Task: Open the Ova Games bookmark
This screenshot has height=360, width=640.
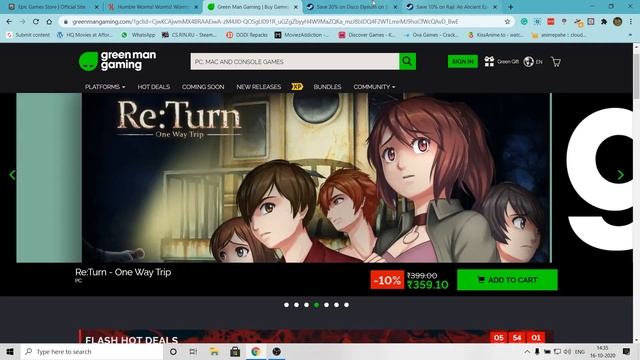Action: point(431,35)
